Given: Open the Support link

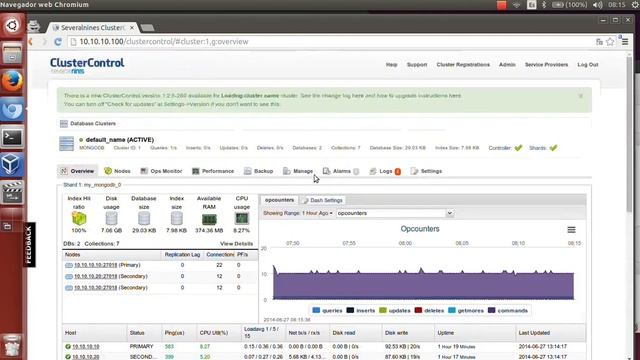Looking at the screenshot, I should [x=417, y=64].
